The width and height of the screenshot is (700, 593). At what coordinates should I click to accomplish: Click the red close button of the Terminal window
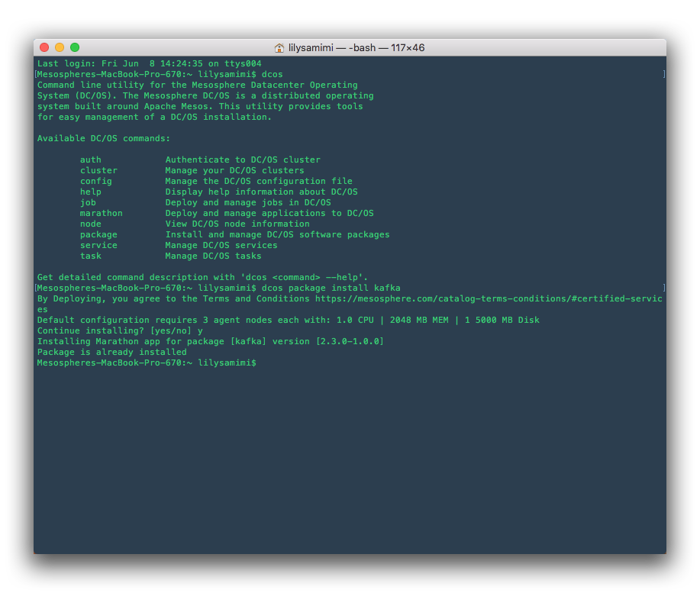45,47
